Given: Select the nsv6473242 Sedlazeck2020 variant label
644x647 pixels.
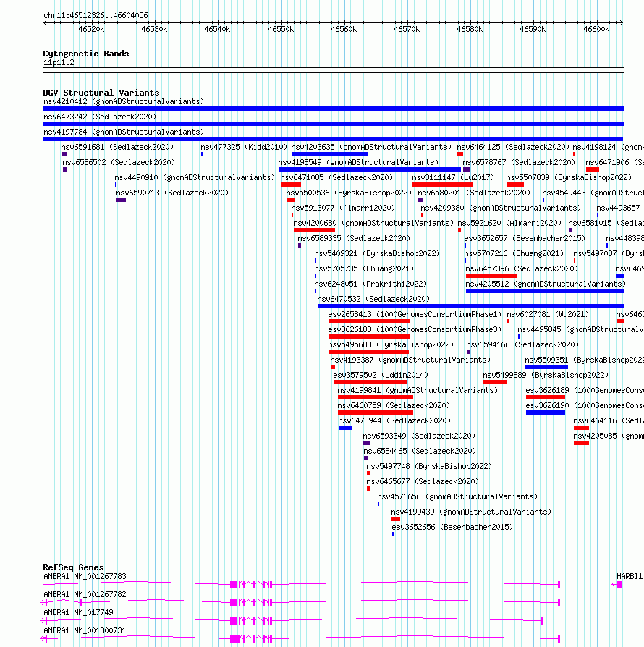Looking at the screenshot, I should (x=100, y=117).
